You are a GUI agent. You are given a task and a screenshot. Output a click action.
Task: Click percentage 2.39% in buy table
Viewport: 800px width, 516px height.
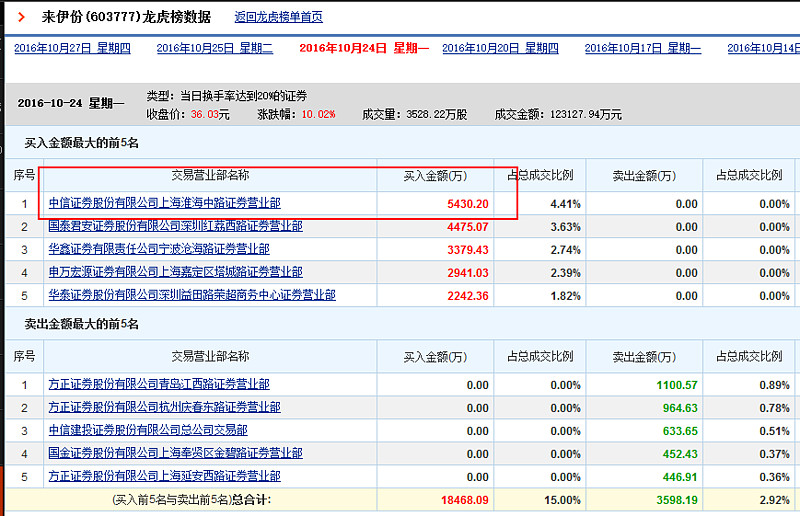pyautogui.click(x=565, y=273)
